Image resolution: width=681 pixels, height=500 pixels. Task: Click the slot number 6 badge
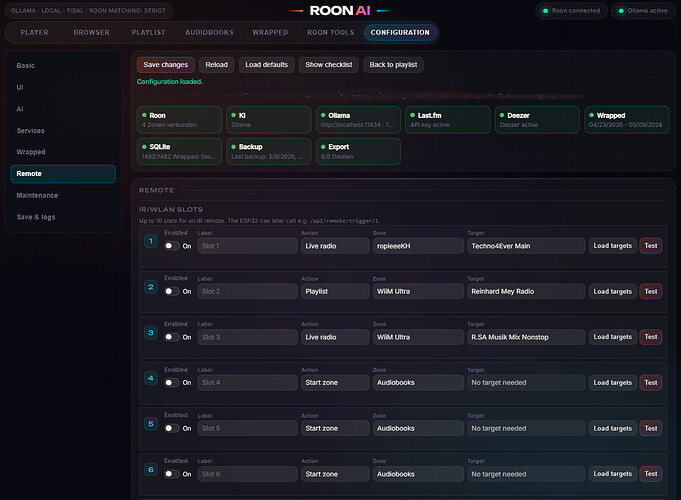pos(151,470)
